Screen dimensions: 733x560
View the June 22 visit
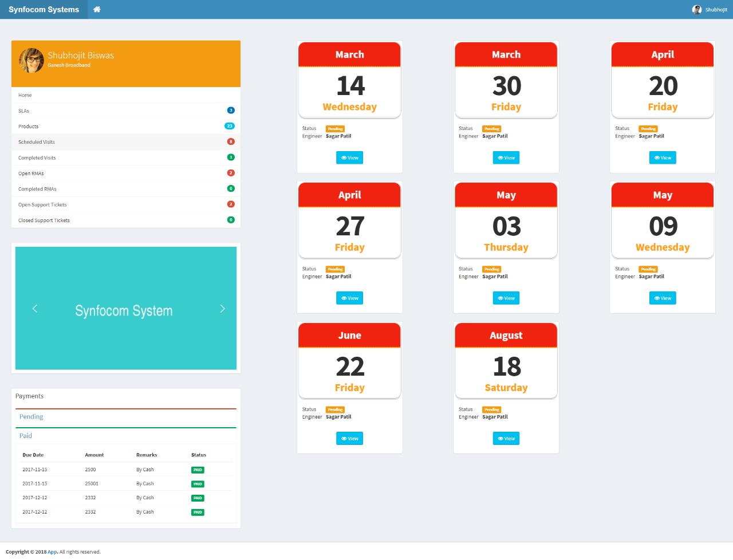(349, 439)
